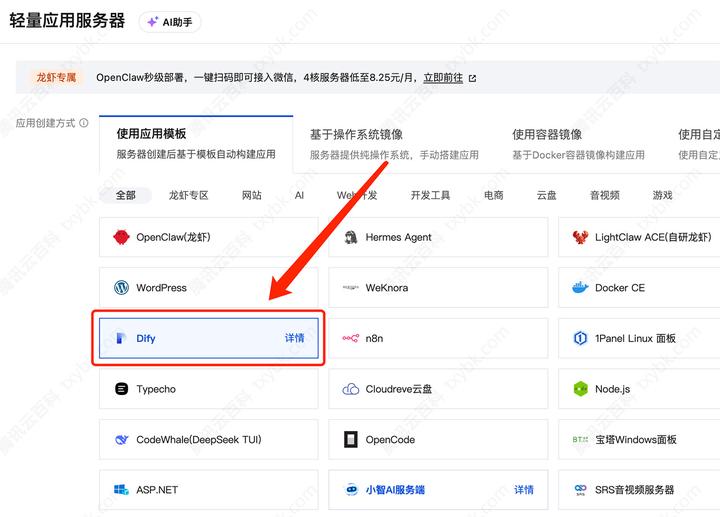Click the WordPress template name

pos(161,287)
